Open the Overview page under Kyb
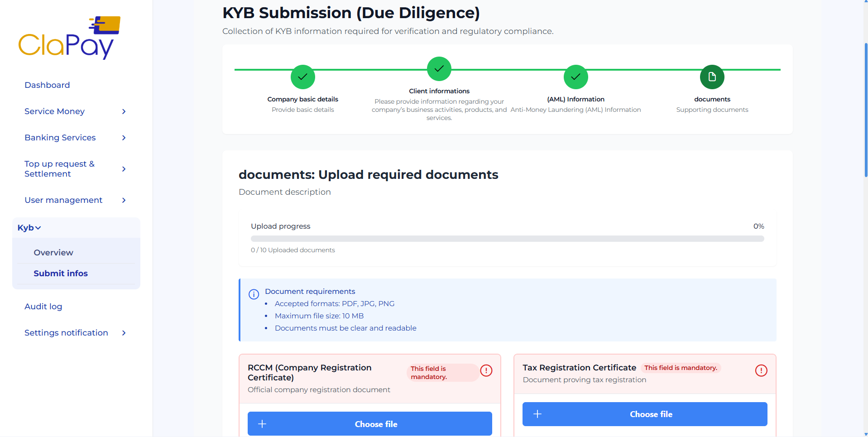 (53, 252)
